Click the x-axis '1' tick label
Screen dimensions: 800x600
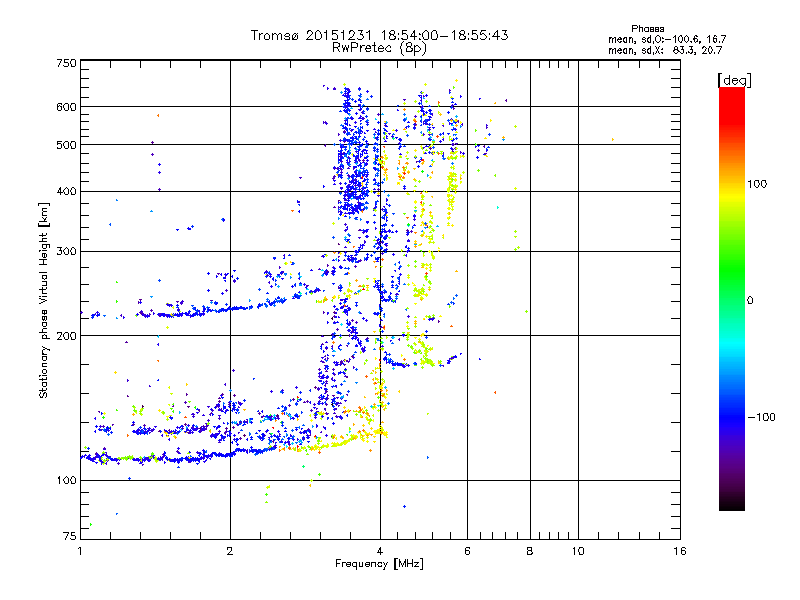point(80,551)
